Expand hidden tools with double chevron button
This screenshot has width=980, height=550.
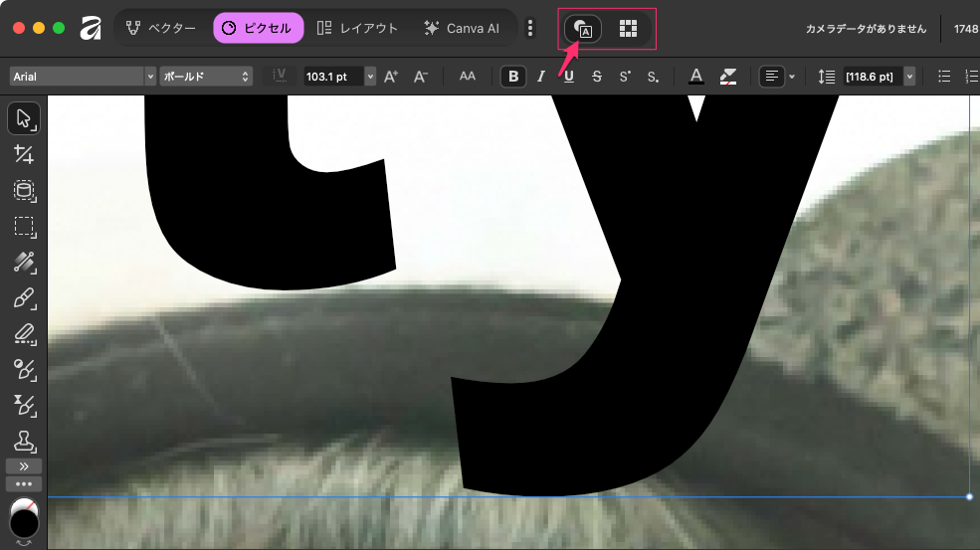(x=25, y=465)
